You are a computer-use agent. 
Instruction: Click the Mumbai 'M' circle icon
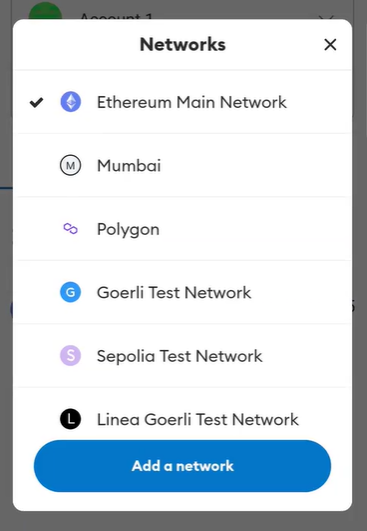[x=70, y=166]
